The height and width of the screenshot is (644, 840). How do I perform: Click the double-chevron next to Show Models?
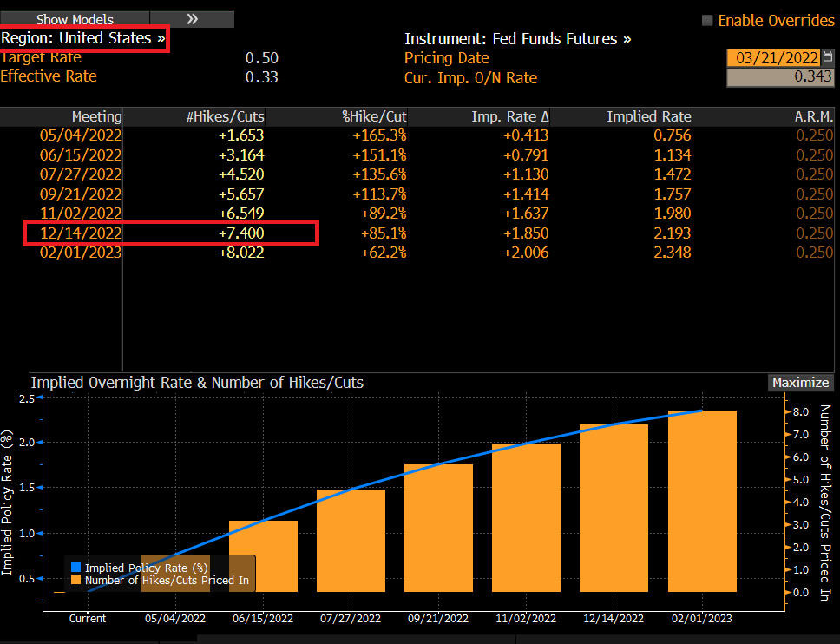tap(193, 19)
